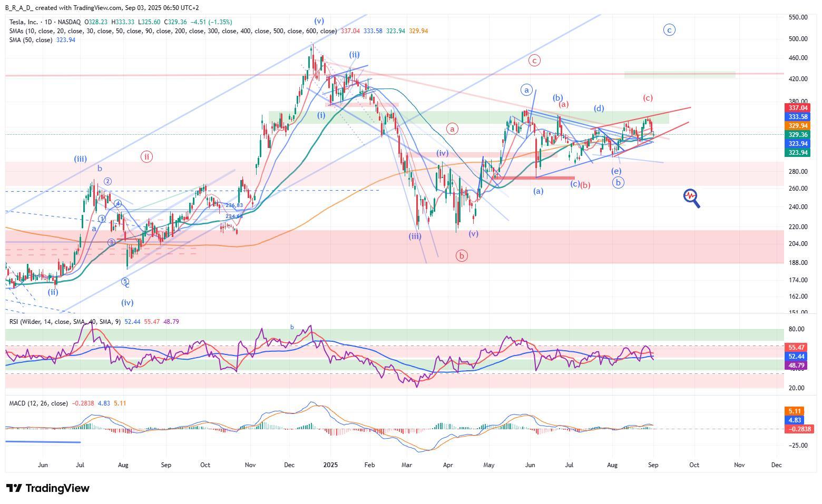
Task: Click the Feb label on time axis
Action: 369,465
